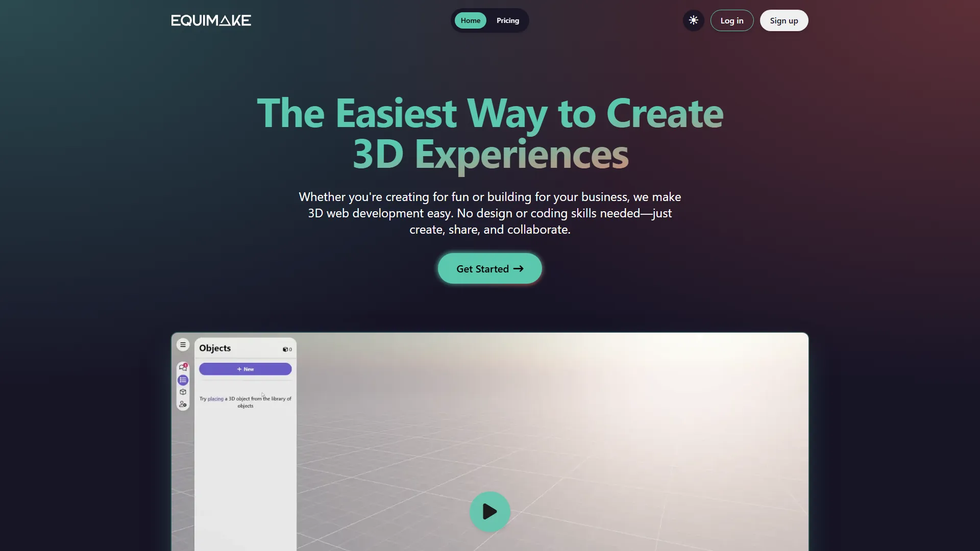Select the Home navigation pill
Viewport: 980px width, 551px height.
click(x=470, y=20)
